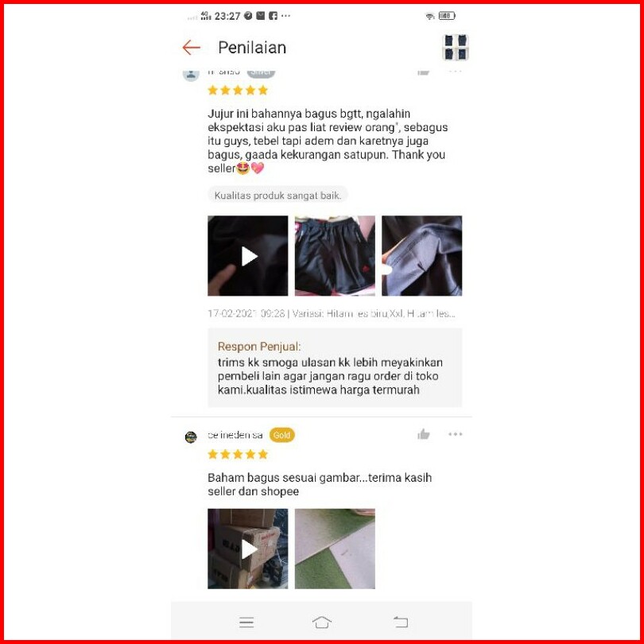Tap the Android back navigation icon
The image size is (644, 644).
pyautogui.click(x=401, y=623)
